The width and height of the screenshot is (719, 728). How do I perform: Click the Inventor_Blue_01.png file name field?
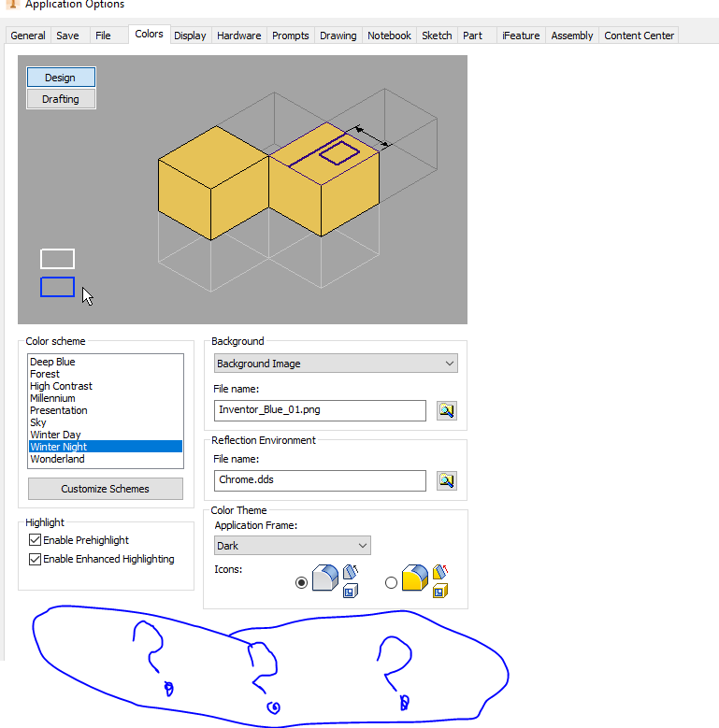[320, 410]
